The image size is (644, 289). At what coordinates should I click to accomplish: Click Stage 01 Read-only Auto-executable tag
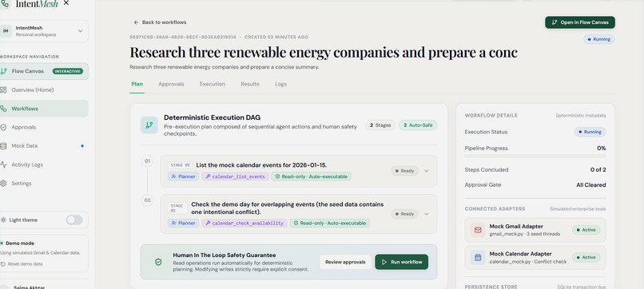(311, 176)
